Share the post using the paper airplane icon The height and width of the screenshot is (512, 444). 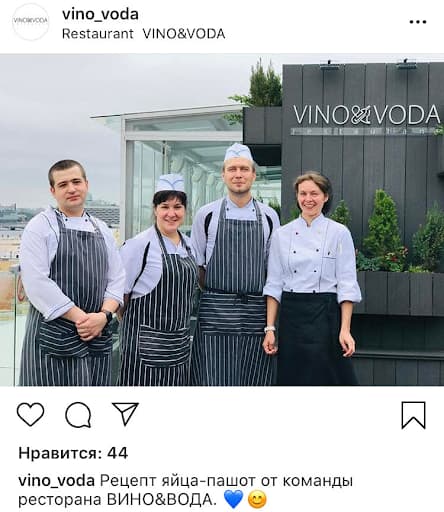125,414
